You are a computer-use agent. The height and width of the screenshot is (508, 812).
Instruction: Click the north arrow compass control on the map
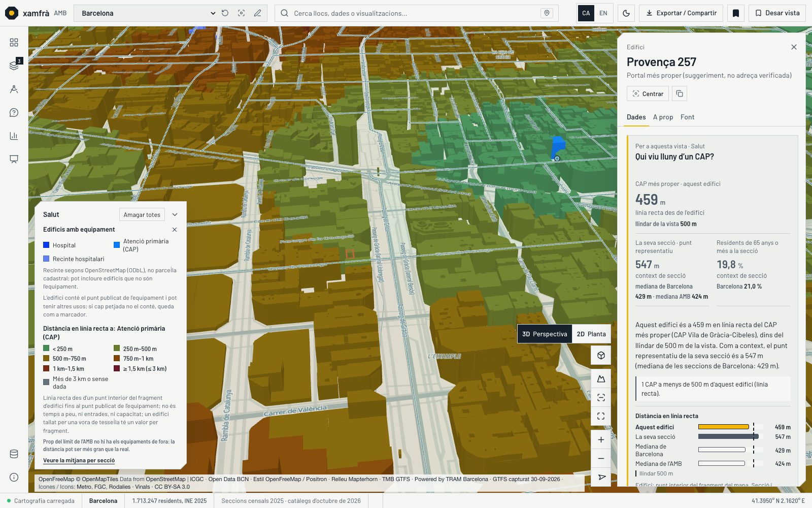601,477
